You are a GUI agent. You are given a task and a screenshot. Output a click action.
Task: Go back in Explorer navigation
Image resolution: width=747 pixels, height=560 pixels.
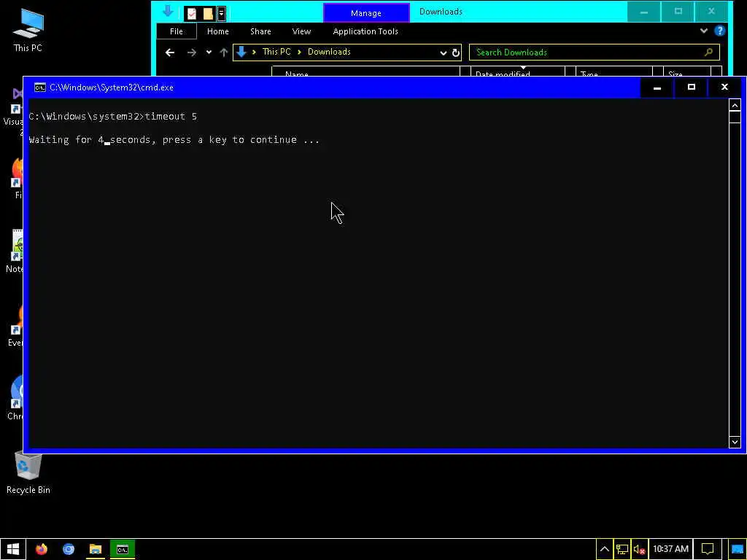click(169, 52)
